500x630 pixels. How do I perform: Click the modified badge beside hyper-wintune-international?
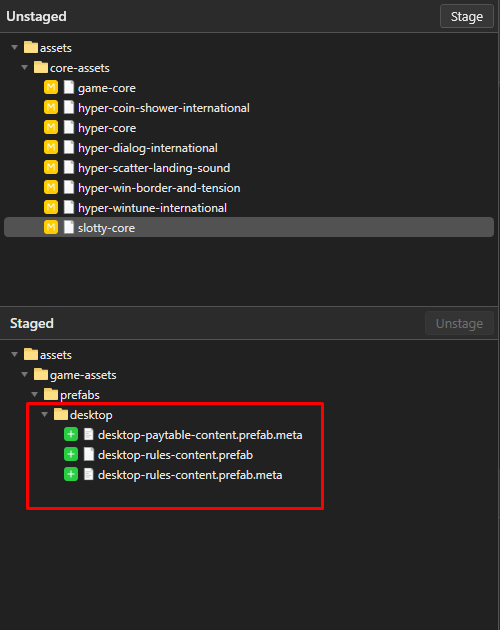(51, 208)
